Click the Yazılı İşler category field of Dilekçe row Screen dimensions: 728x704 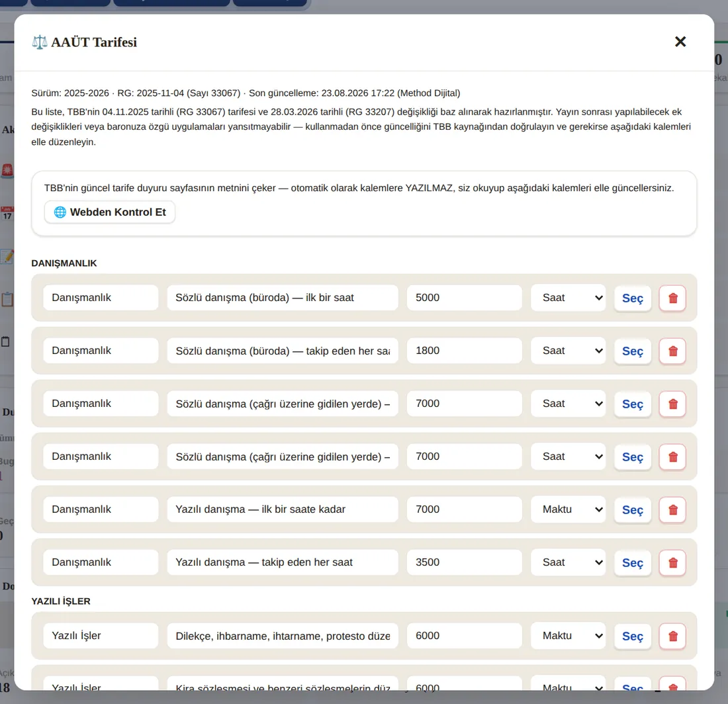[x=101, y=635]
